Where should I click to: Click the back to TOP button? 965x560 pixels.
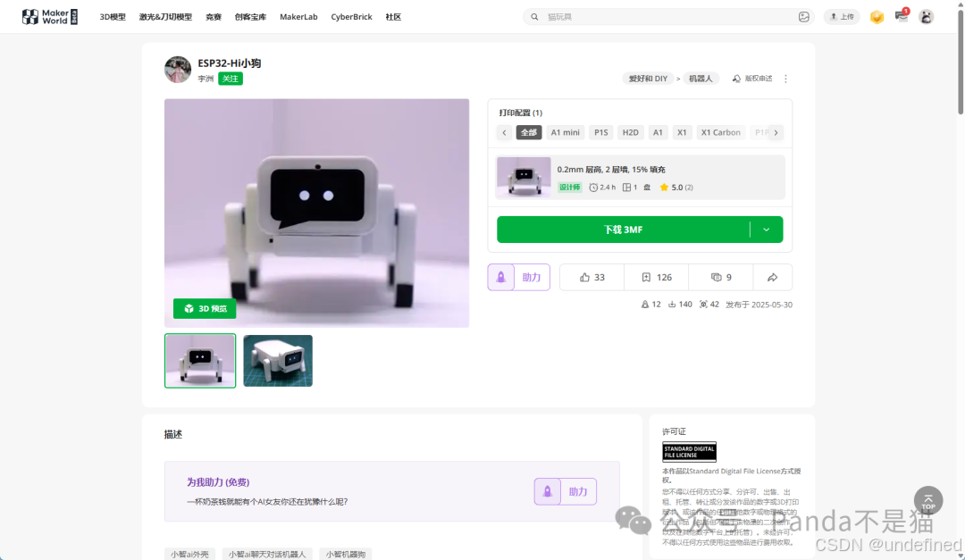tap(928, 501)
